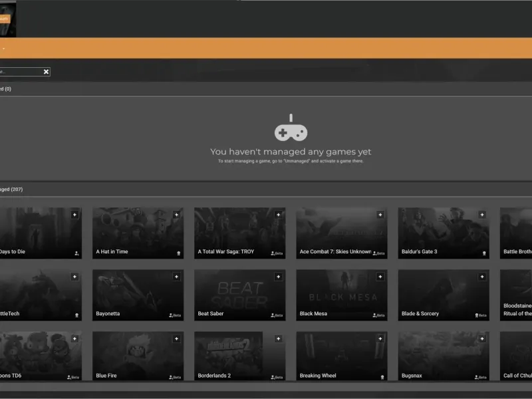This screenshot has width=532, height=399.
Task: Click the Beta badge on Blue Fire card
Action: (x=175, y=377)
